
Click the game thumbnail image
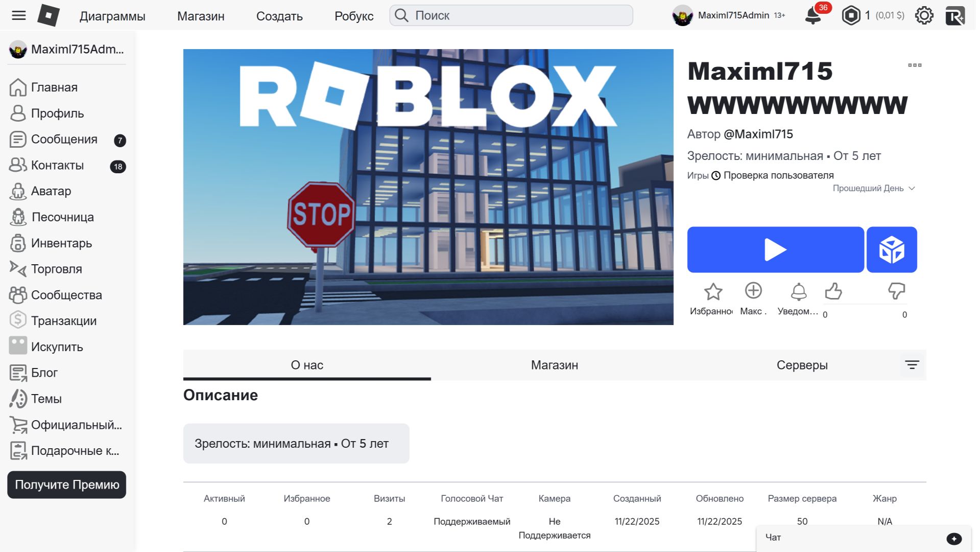[x=428, y=187]
